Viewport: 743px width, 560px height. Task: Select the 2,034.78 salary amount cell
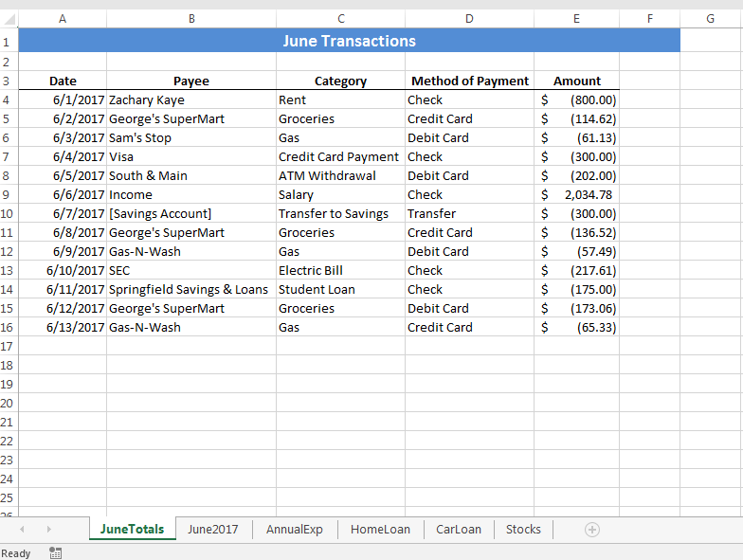click(x=577, y=194)
